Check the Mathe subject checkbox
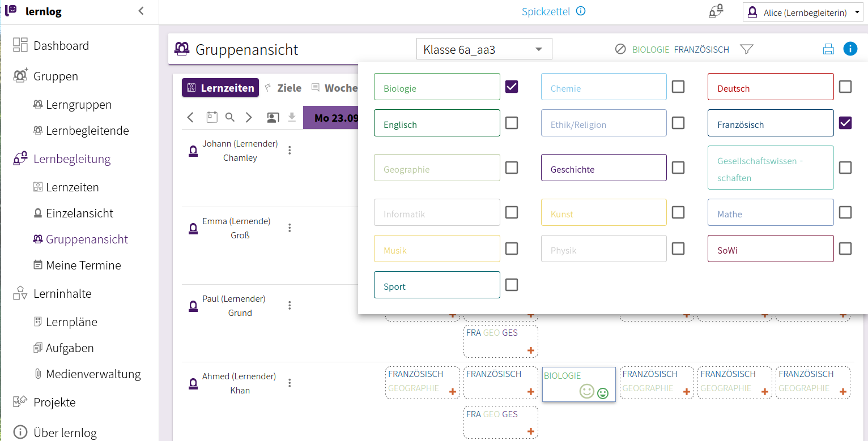 point(845,212)
